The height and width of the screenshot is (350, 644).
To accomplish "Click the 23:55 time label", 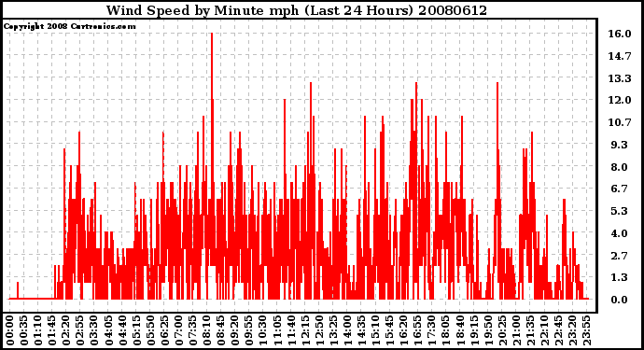I will [x=586, y=331].
